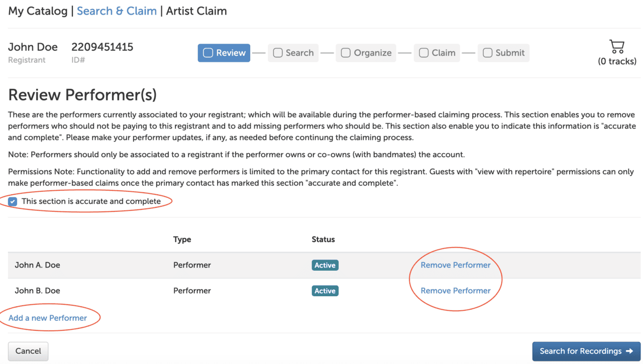Viewport: 643px width, 364px height.
Task: Click the Active status badge for John A. Doe
Action: click(x=325, y=265)
